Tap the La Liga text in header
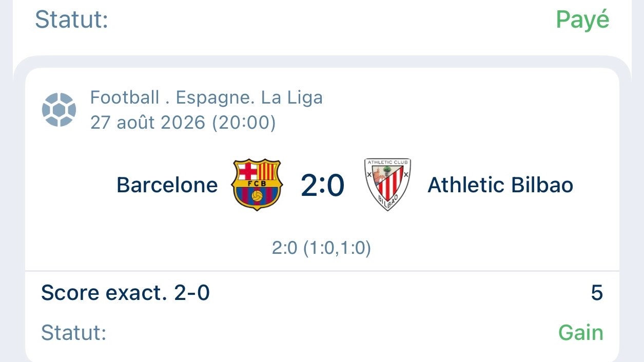644x362 pixels. (292, 97)
